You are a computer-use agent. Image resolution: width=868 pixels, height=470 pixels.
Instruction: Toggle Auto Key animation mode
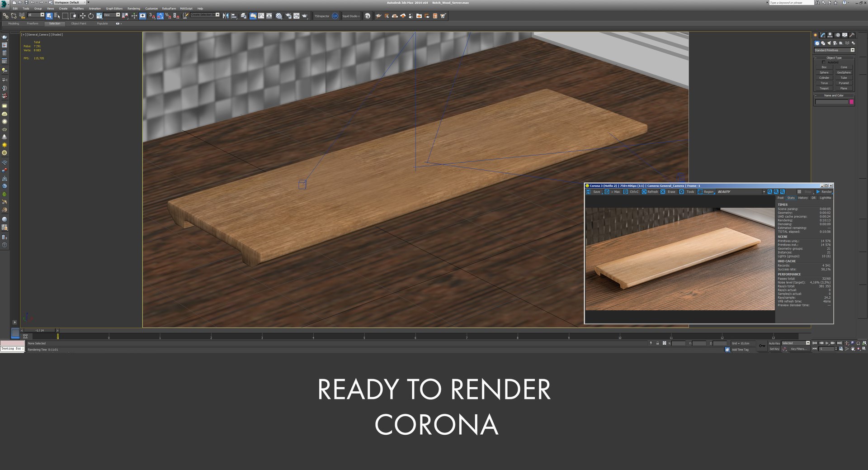pyautogui.click(x=774, y=343)
